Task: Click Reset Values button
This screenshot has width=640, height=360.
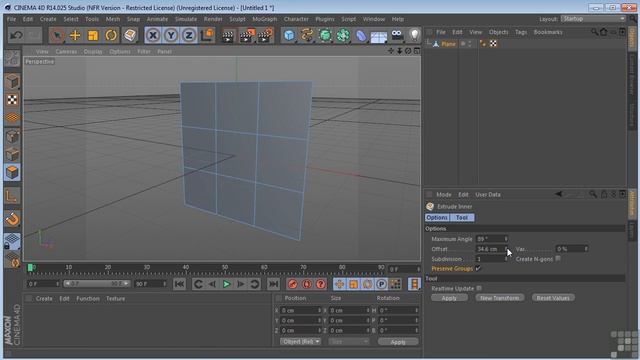Action: pos(553,298)
